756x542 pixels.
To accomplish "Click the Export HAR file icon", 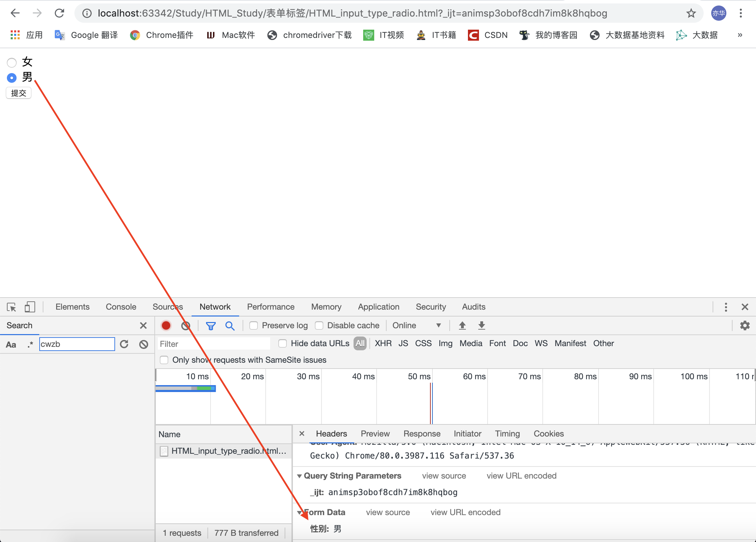I will [x=482, y=325].
